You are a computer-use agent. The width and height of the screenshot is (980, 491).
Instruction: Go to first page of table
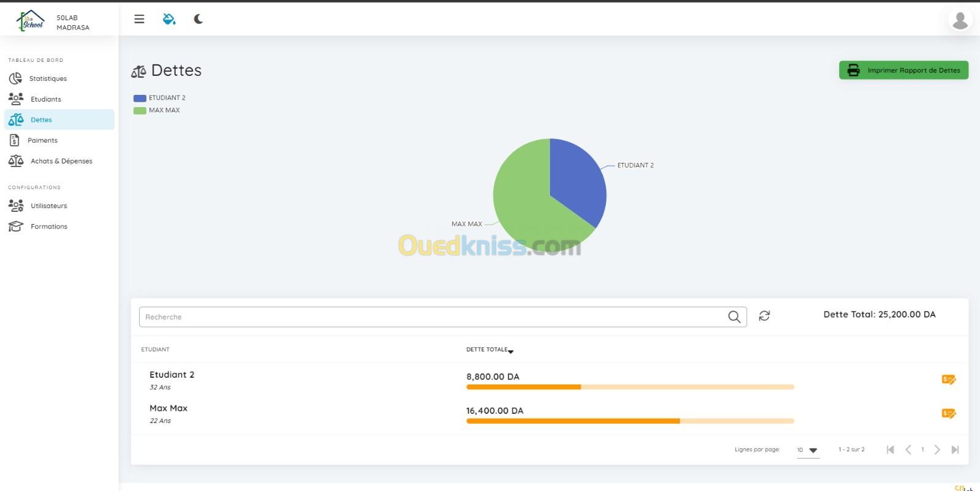click(x=891, y=450)
